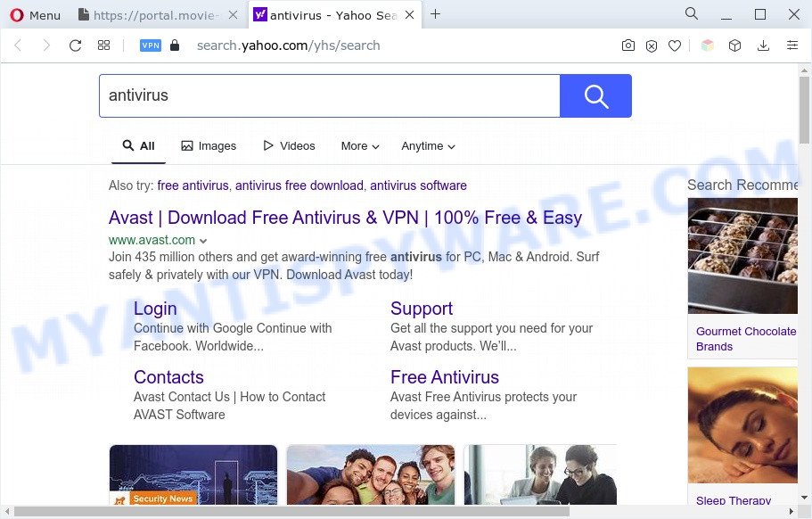
Task: Click the antivirus search input box
Action: click(x=330, y=95)
